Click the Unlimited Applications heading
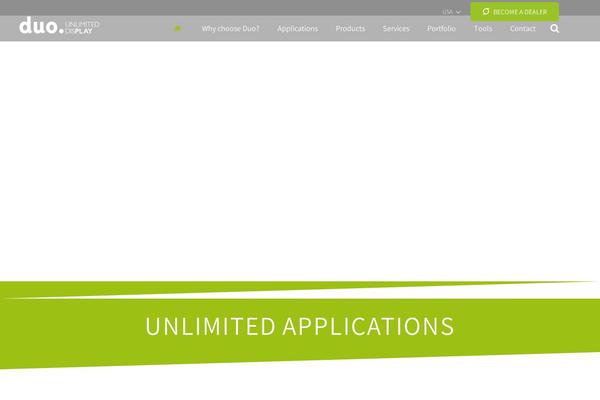 300,327
